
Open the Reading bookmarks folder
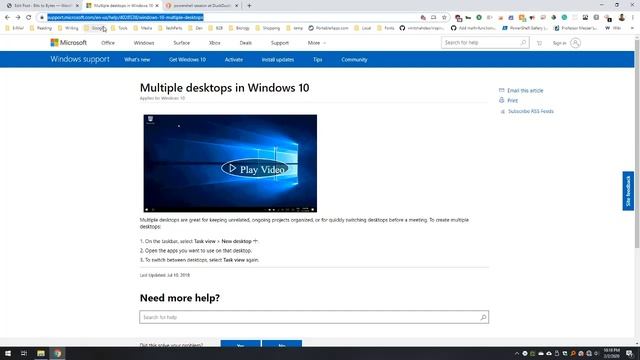point(41,28)
